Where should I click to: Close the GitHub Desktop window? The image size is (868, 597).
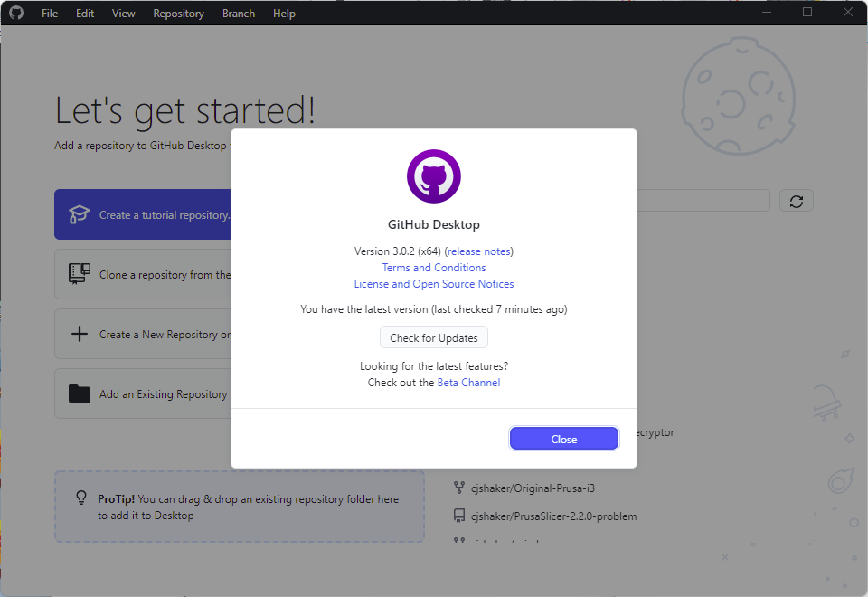pyautogui.click(x=847, y=12)
